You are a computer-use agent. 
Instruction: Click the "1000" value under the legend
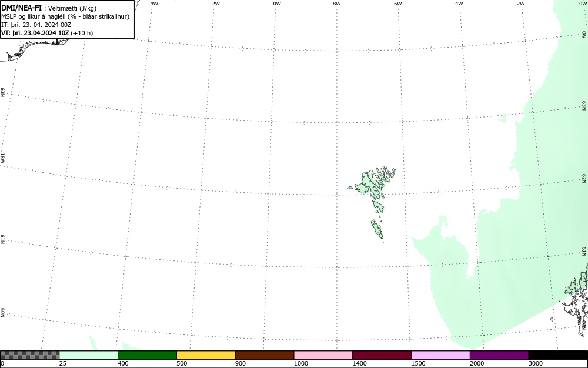pos(300,363)
